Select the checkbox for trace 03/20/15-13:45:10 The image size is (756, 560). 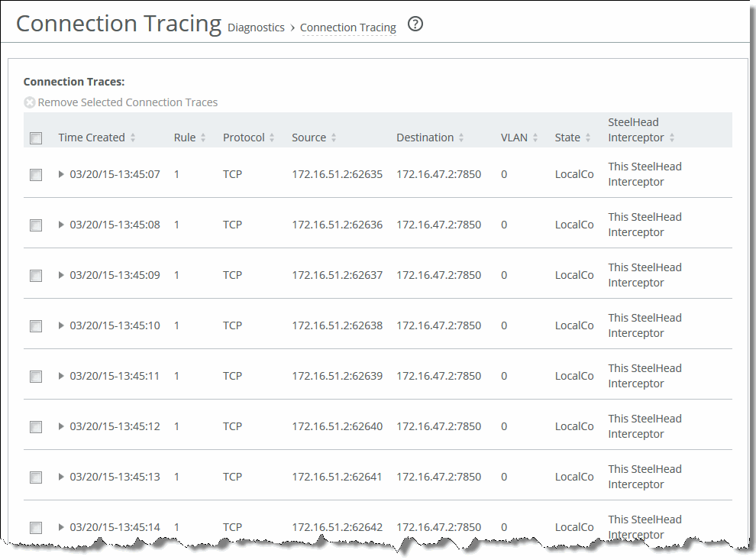pos(35,325)
